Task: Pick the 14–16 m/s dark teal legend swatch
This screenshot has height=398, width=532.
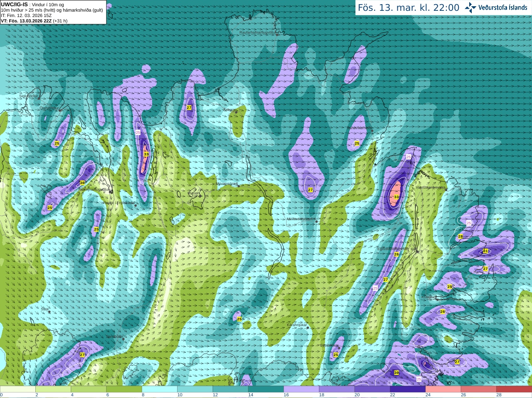Action: (x=266, y=389)
